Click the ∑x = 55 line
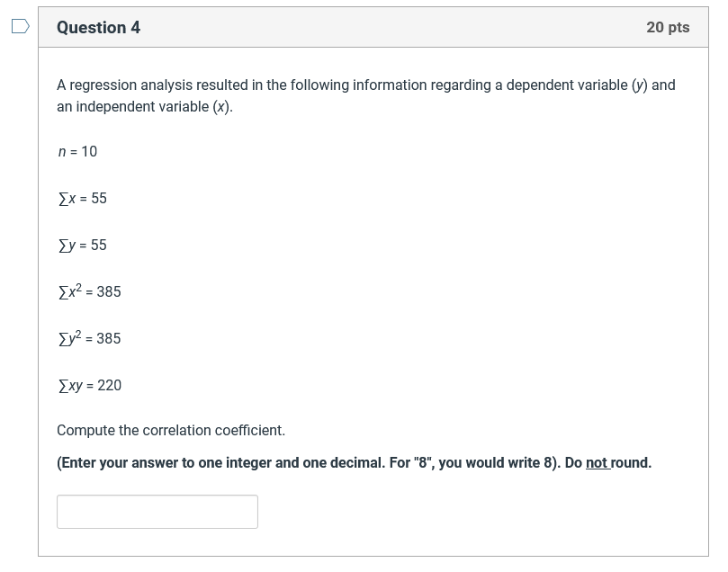The height and width of the screenshot is (572, 728). click(83, 198)
